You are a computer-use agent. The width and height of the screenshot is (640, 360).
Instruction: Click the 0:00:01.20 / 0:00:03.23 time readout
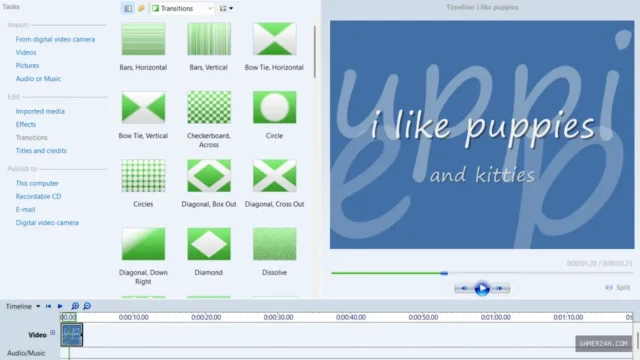click(599, 264)
